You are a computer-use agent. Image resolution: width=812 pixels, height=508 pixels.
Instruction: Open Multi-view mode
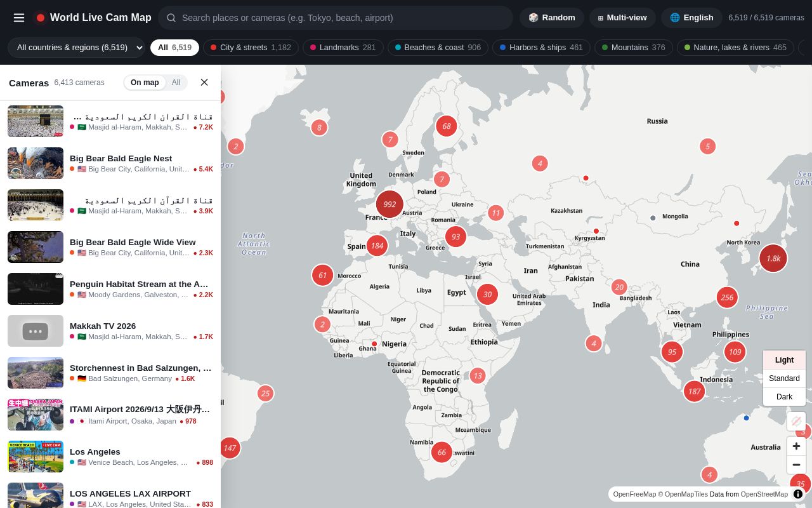pos(622,18)
